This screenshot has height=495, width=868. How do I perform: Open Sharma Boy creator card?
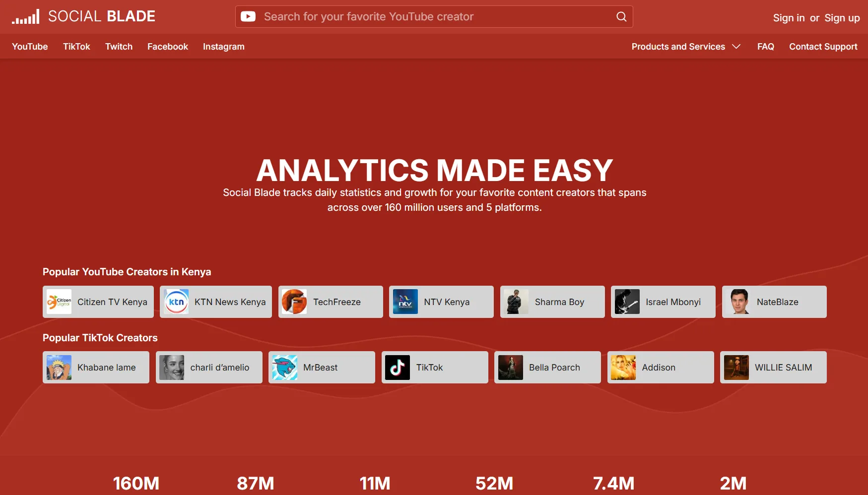pos(552,302)
